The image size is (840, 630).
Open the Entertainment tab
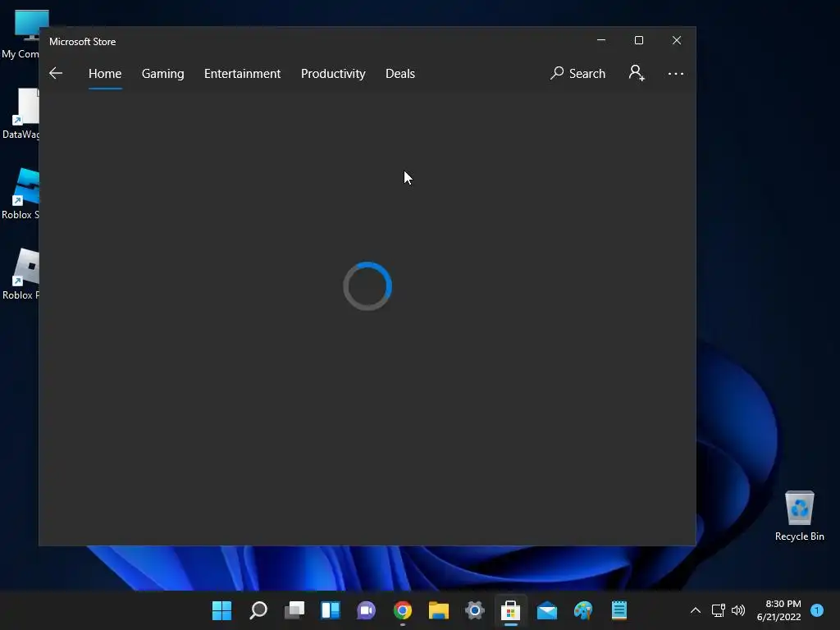[x=242, y=73]
